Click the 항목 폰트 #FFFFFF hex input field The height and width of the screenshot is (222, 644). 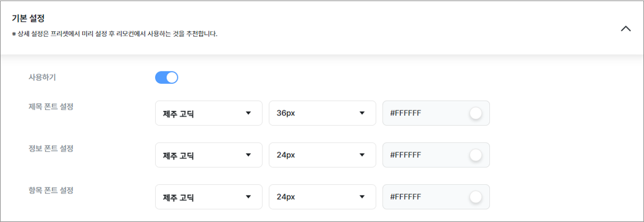[436, 197]
